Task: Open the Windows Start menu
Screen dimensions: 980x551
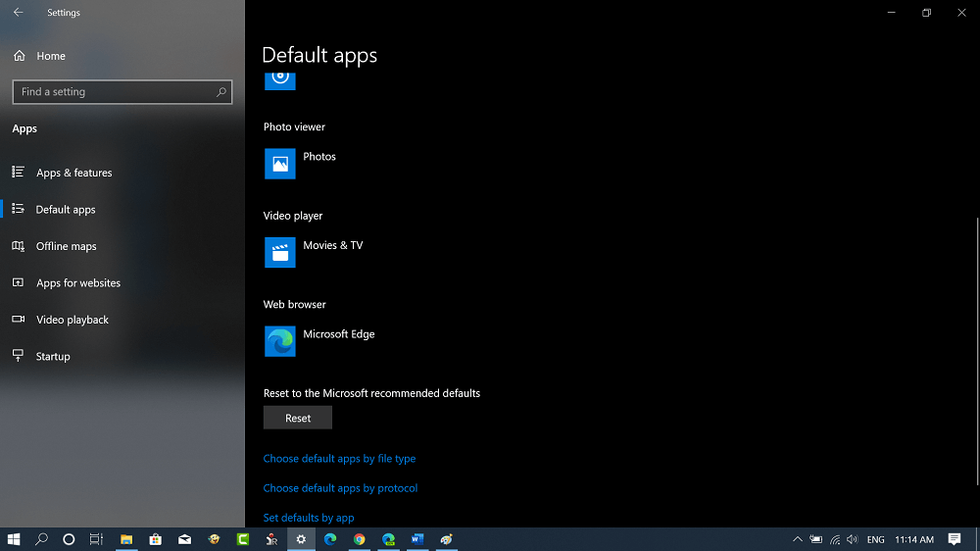Action: point(14,539)
